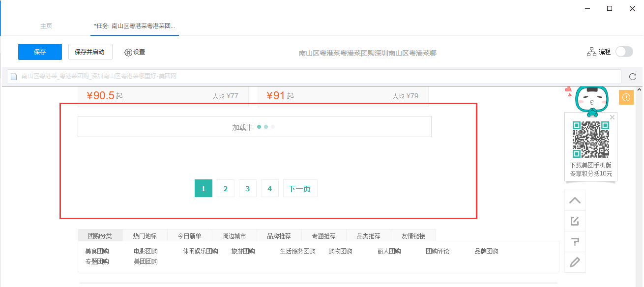Select the 周边城市 tab

(234, 235)
